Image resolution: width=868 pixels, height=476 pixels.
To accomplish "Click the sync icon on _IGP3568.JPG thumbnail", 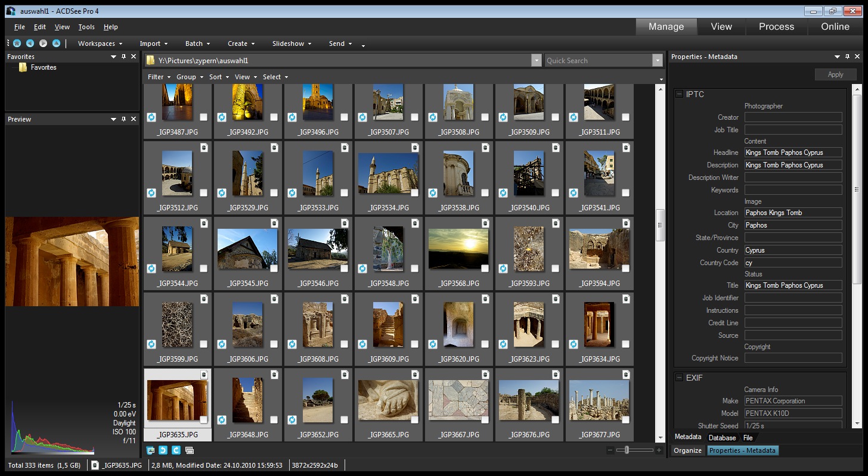I will (433, 269).
